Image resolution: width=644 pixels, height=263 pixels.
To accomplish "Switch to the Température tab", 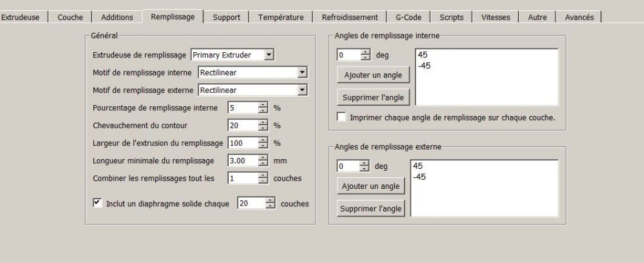I will click(x=281, y=17).
